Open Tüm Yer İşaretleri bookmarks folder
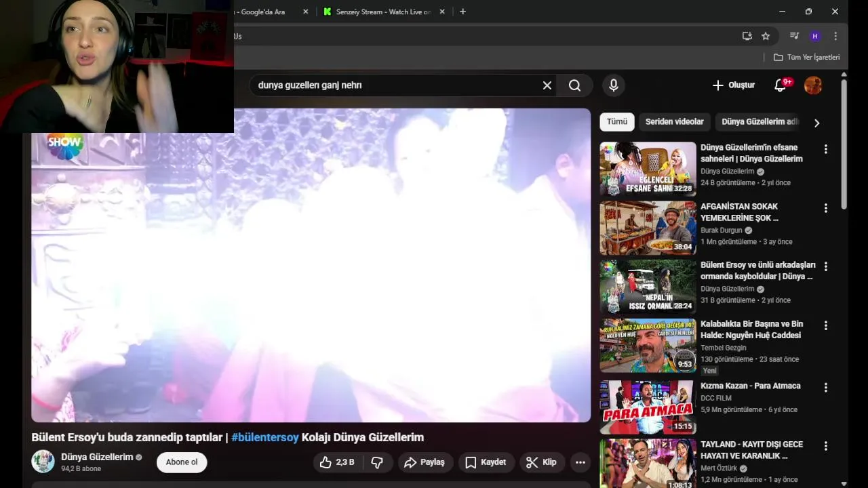 [807, 58]
